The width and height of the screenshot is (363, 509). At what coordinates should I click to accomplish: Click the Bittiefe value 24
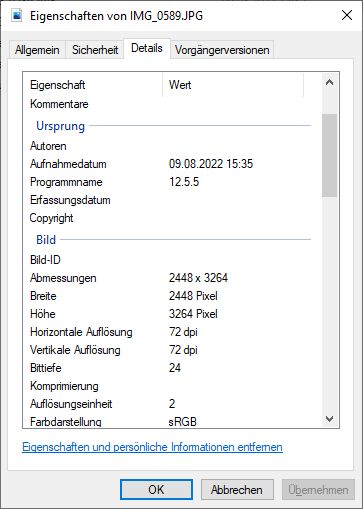175,368
